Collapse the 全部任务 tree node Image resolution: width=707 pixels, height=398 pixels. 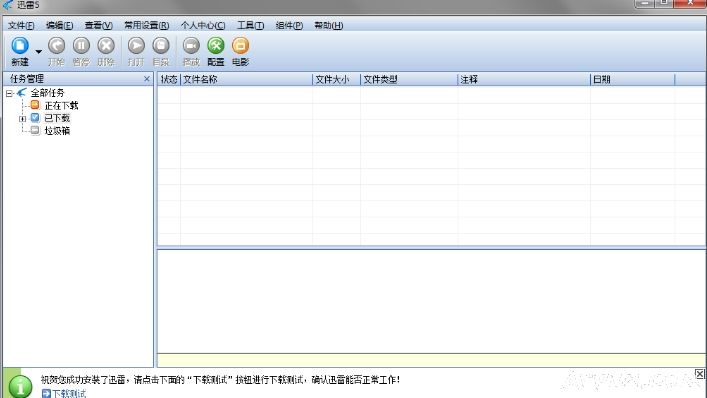[x=9, y=93]
